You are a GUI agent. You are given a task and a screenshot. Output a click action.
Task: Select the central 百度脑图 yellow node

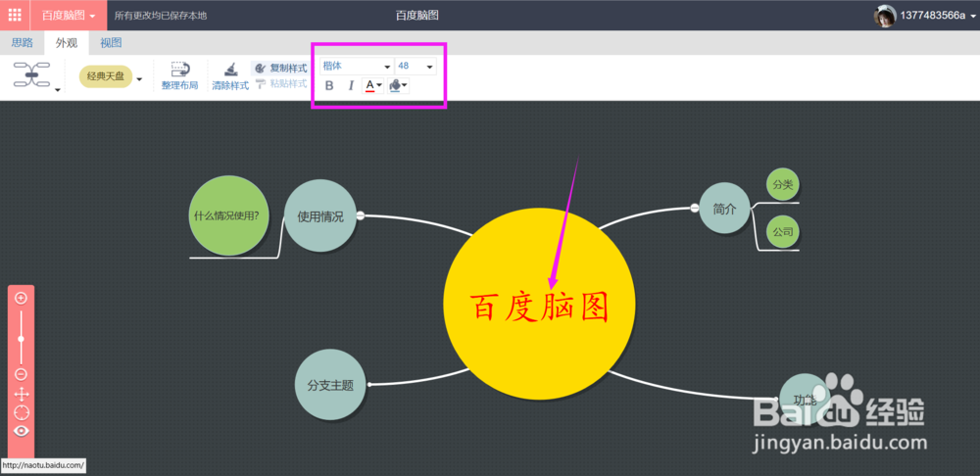point(539,304)
